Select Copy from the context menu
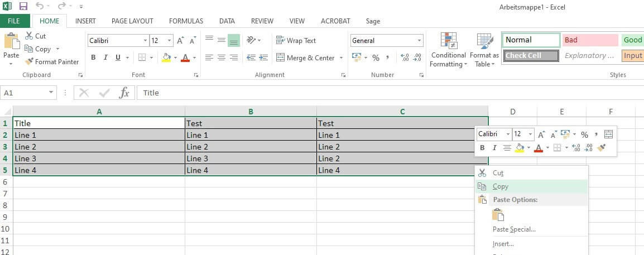644x255 pixels. 501,187
